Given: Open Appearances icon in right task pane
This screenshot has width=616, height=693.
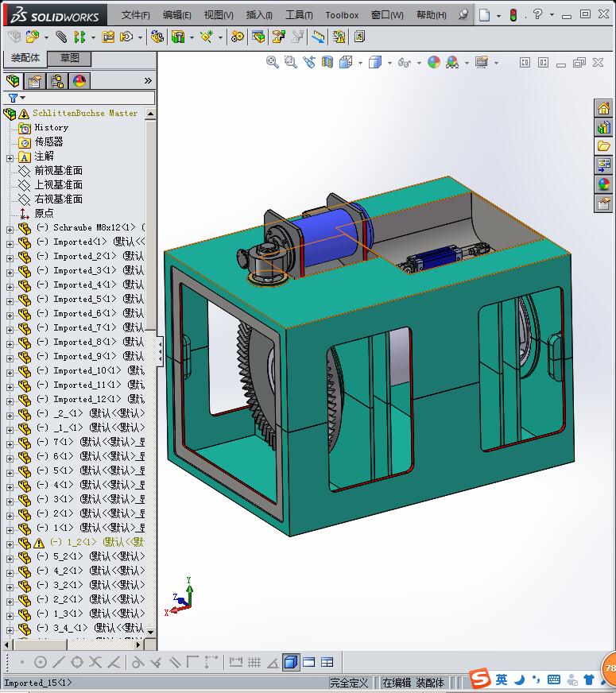Looking at the screenshot, I should (603, 184).
